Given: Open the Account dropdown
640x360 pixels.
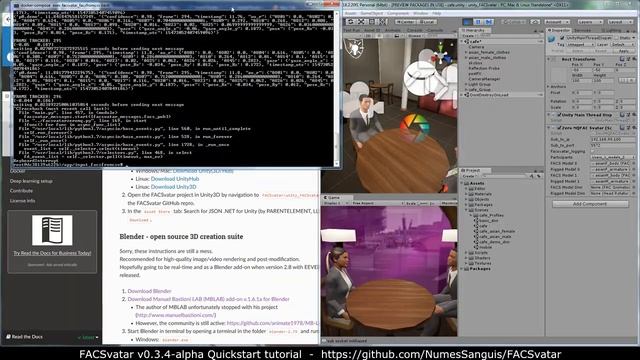Looking at the screenshot, I should [x=557, y=22].
